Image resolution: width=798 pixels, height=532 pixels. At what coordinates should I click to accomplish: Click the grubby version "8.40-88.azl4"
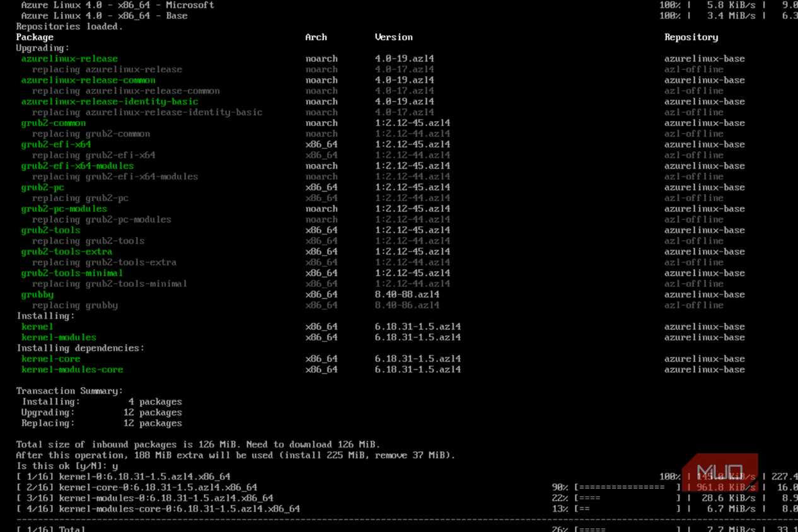pos(407,294)
